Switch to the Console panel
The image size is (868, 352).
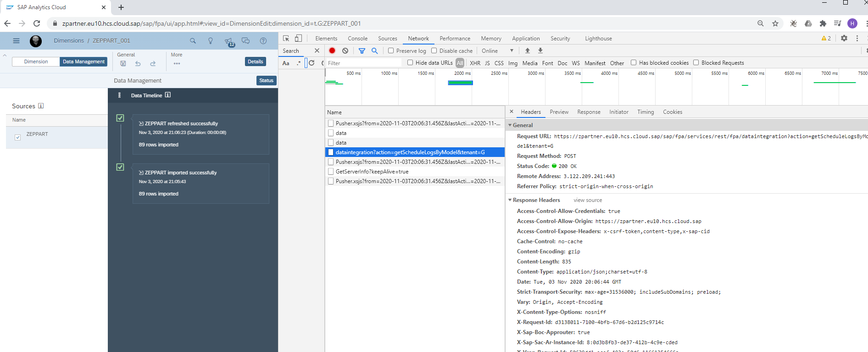(357, 39)
